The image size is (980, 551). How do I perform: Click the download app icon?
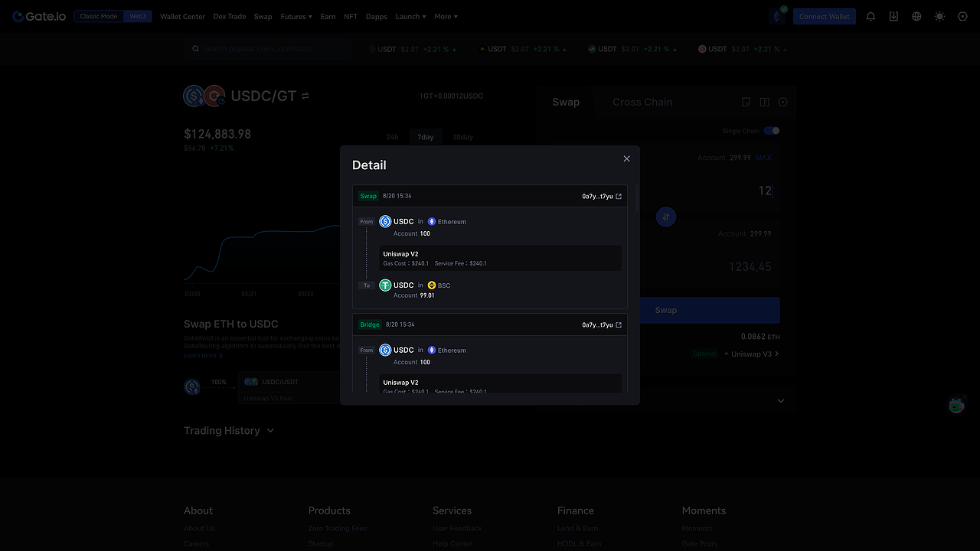tap(893, 16)
